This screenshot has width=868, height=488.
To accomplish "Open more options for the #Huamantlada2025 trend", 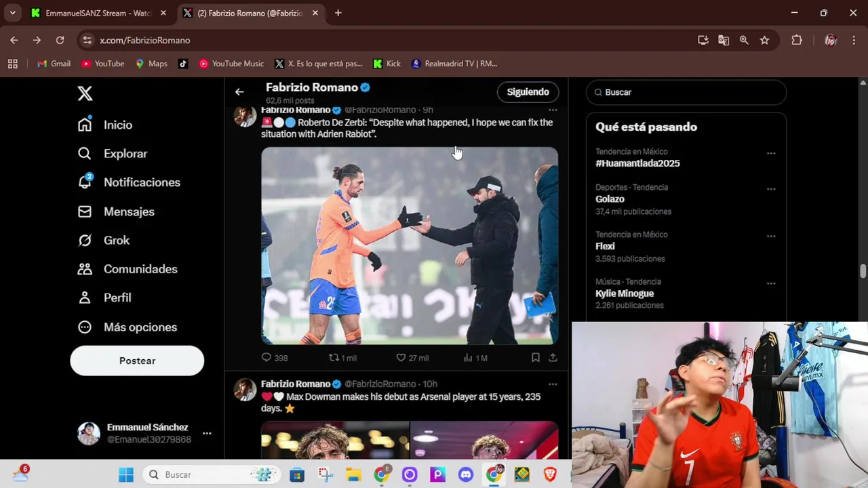I will coord(771,153).
